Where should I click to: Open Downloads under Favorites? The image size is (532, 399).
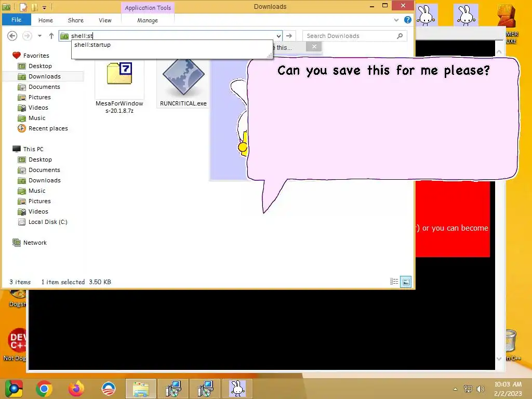coord(45,76)
